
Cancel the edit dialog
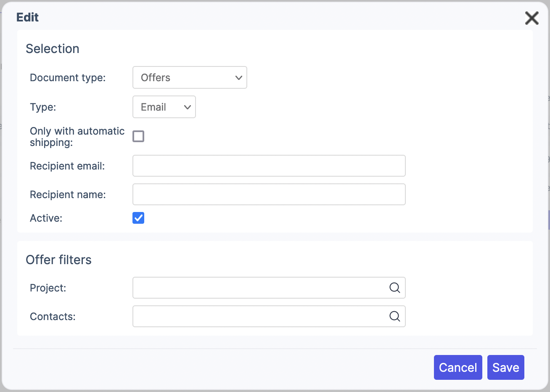pos(458,368)
